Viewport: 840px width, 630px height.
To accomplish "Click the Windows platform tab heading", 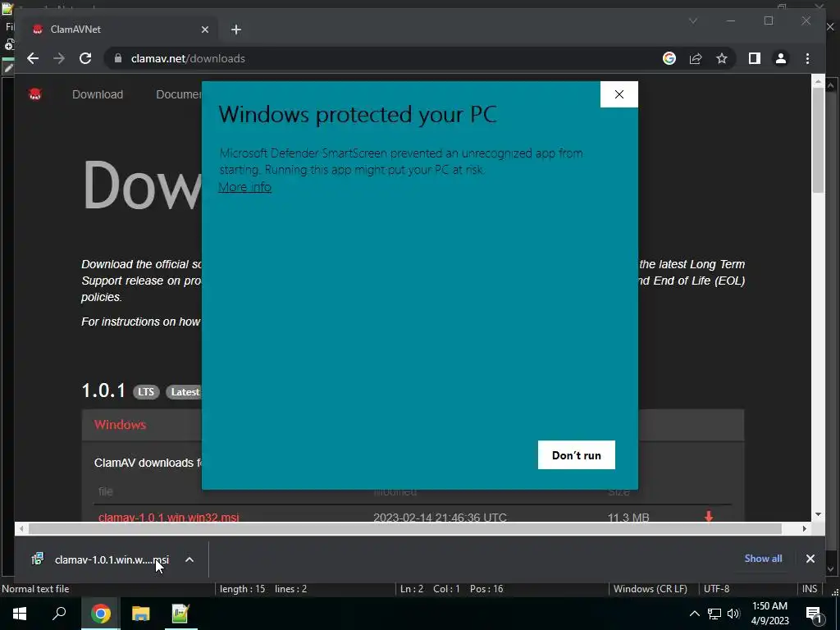I will pos(120,424).
